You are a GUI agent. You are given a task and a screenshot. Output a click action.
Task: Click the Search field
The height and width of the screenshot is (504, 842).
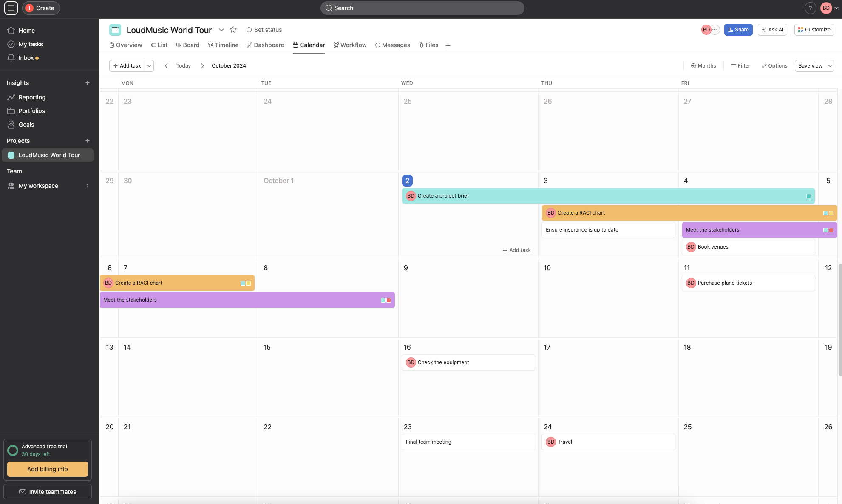[x=422, y=8]
